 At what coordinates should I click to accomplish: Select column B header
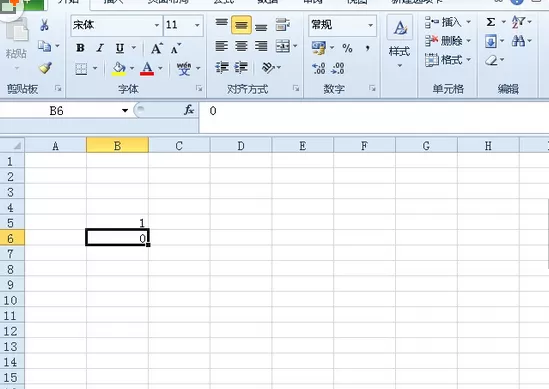click(117, 145)
